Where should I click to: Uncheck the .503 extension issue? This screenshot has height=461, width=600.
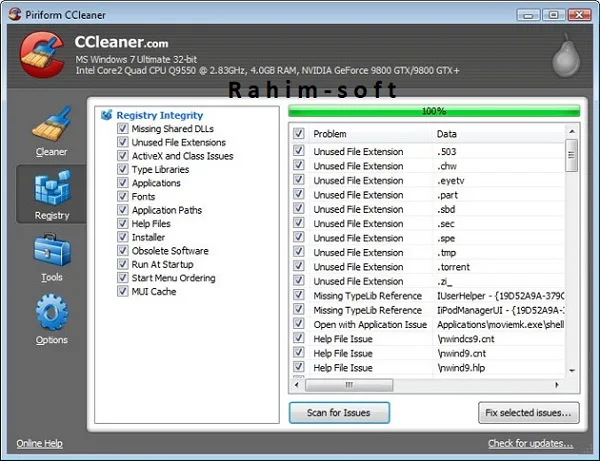298,151
